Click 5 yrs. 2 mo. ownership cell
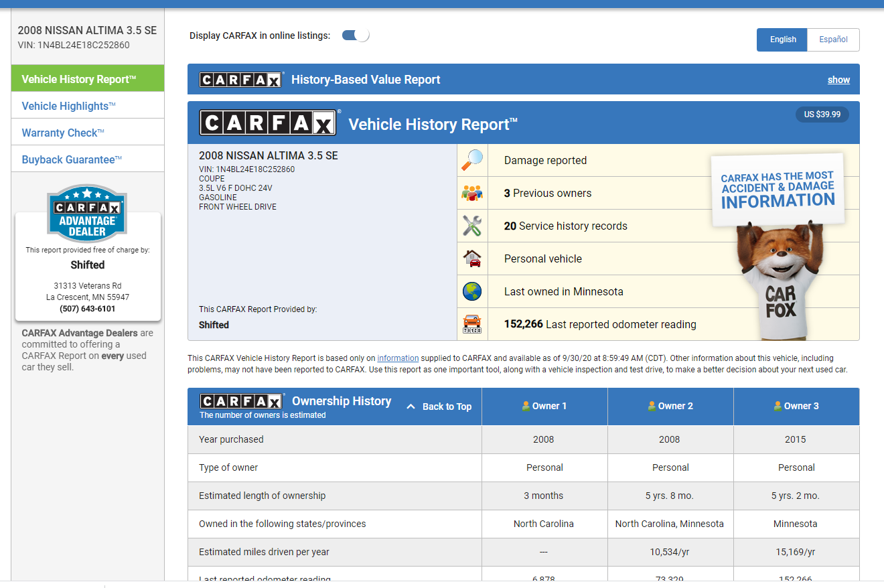The height and width of the screenshot is (588, 884). (x=796, y=496)
